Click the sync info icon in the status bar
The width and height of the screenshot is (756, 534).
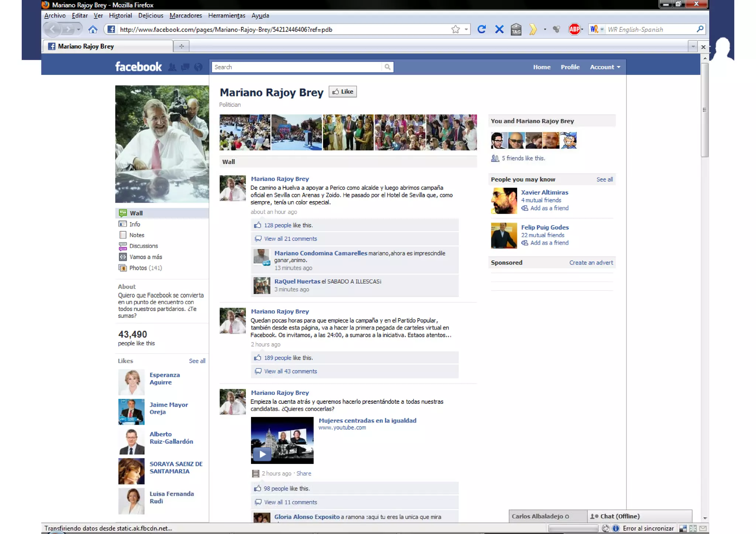[616, 528]
